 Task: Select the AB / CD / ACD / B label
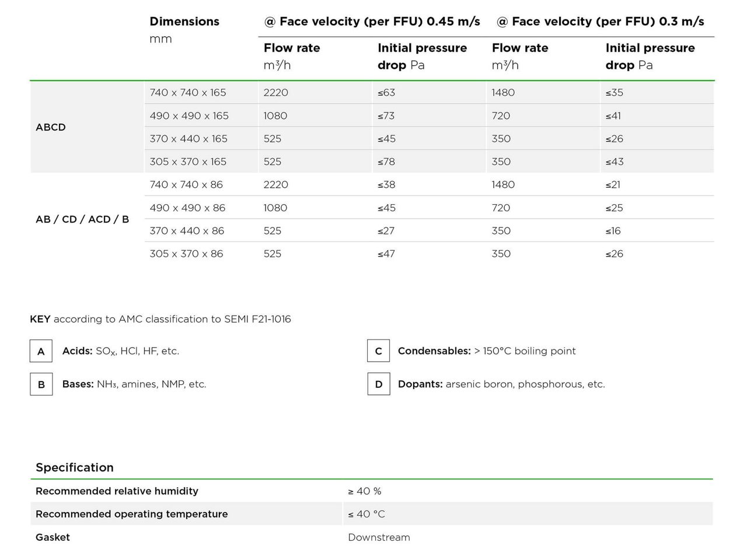[82, 219]
